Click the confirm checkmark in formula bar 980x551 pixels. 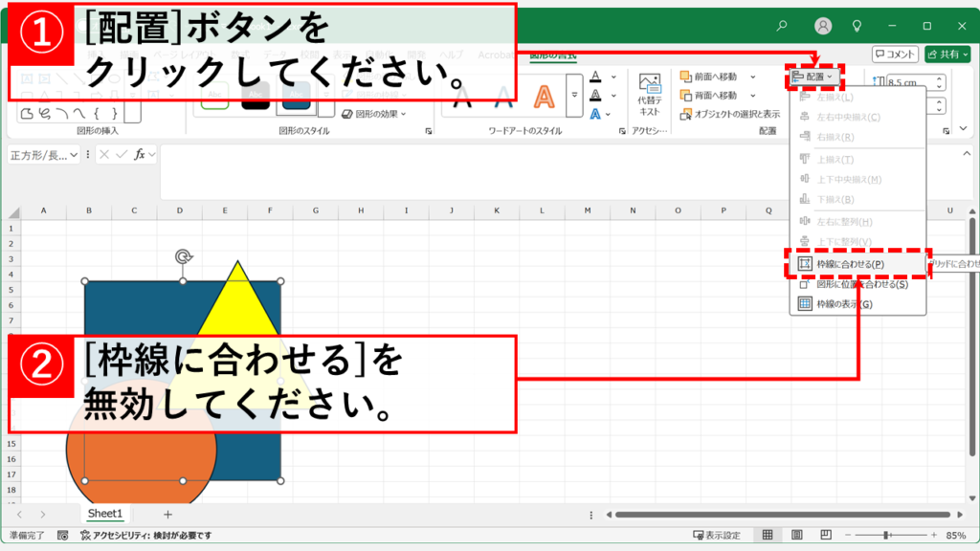tap(122, 154)
